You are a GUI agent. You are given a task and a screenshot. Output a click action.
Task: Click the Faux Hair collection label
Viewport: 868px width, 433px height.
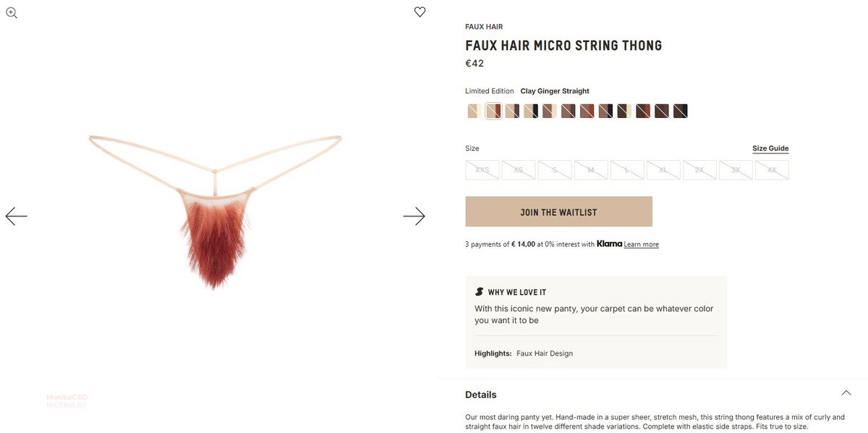pyautogui.click(x=484, y=27)
